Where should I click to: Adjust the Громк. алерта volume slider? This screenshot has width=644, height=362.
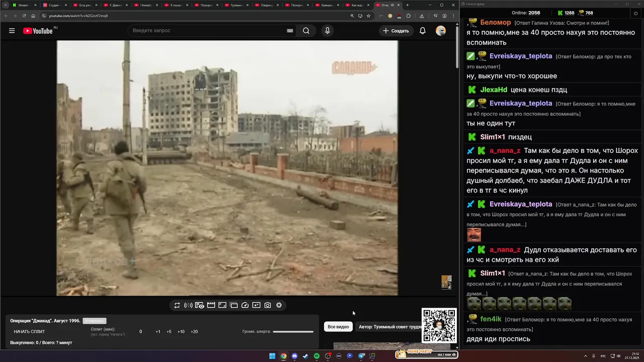tap(293, 332)
